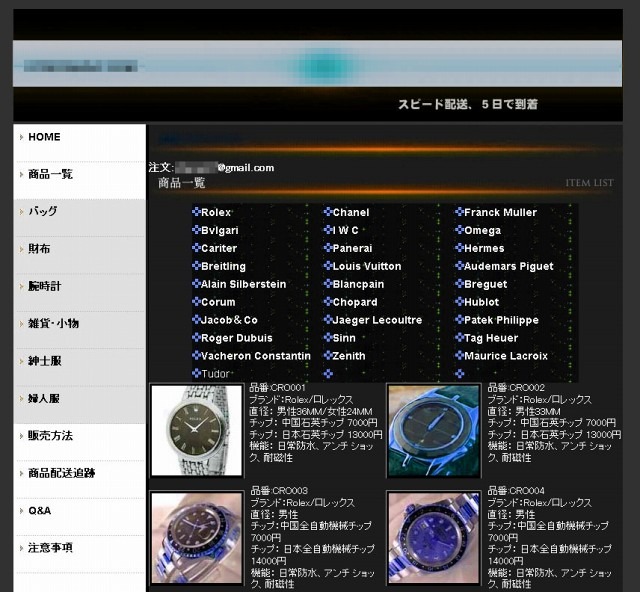Click the Audemars Piguet brand link
Screen dimensions: 640x592
tap(509, 266)
